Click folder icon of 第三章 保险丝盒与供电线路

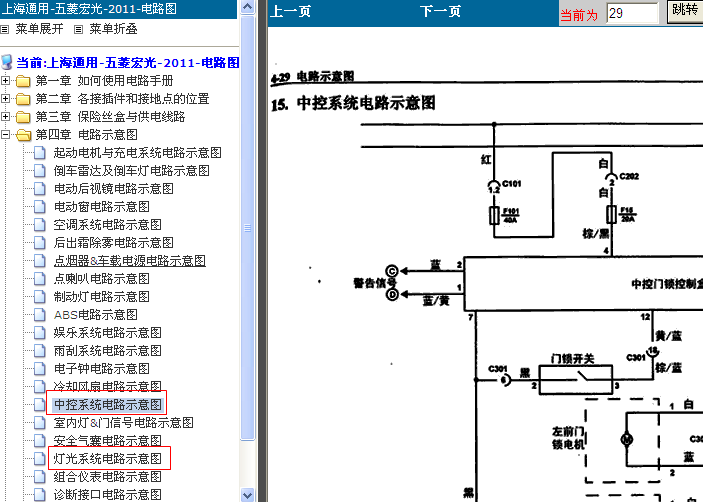[23, 117]
